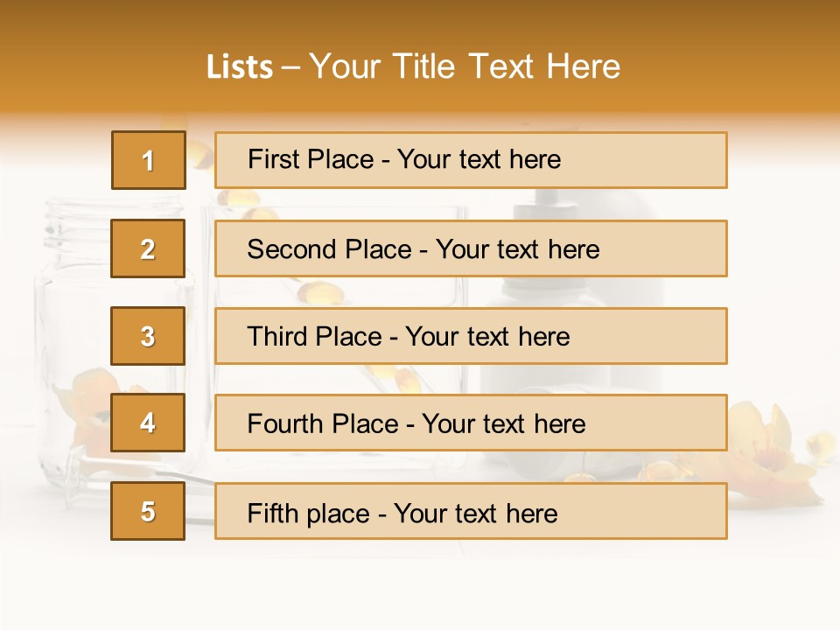Select the number 1 box
The height and width of the screenshot is (630, 840).
coord(149,160)
